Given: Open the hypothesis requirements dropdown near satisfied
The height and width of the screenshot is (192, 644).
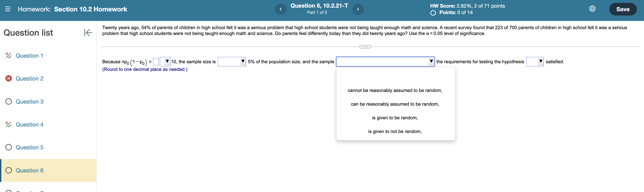Looking at the screenshot, I should [x=540, y=61].
